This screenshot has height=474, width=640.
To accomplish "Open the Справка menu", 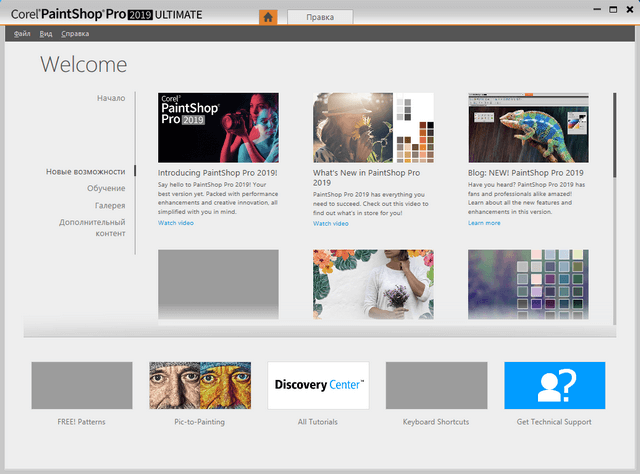I will 75,34.
